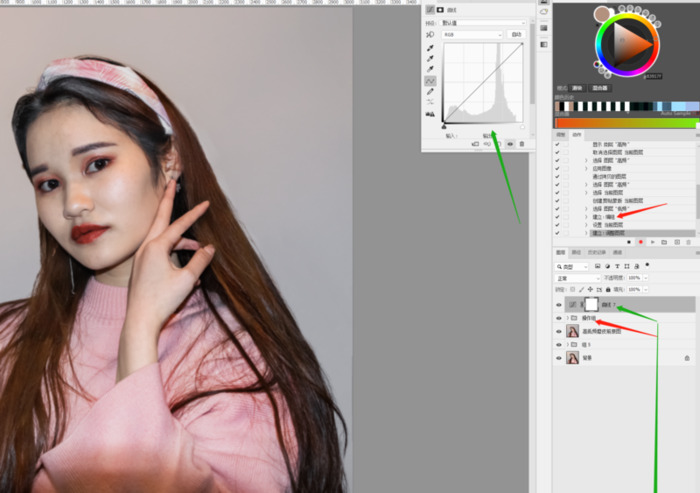Screen dimensions: 700x493
Task: Hide the 曲线 7 curves layer
Action: coord(559,304)
